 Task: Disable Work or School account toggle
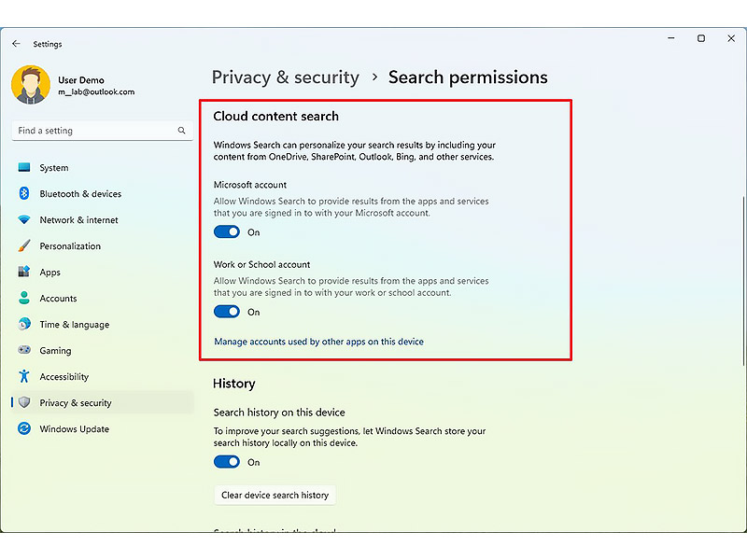click(x=227, y=312)
